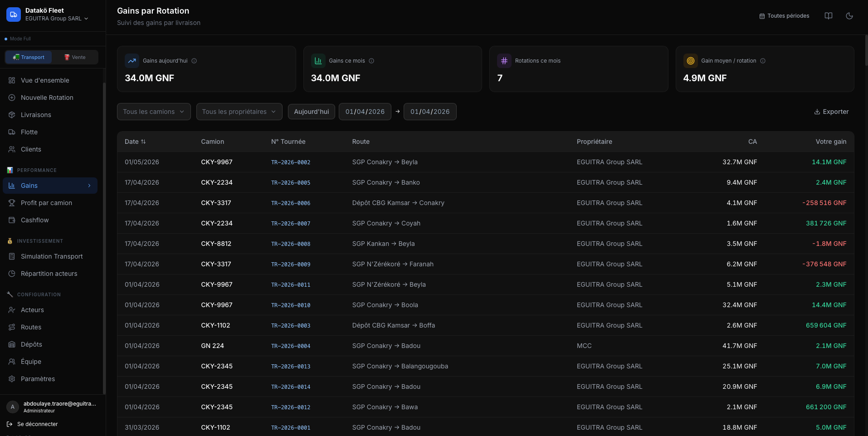Switch to Transport mode
The width and height of the screenshot is (868, 436).
(x=29, y=57)
